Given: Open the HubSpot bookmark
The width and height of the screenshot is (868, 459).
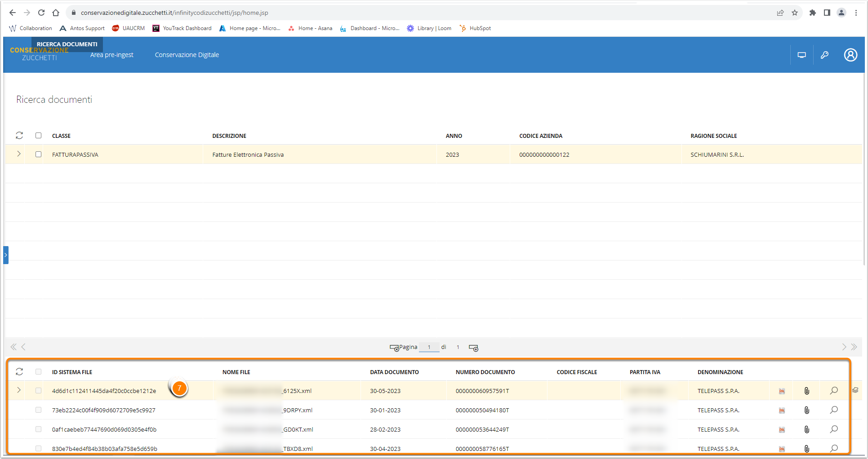Looking at the screenshot, I should coord(475,28).
